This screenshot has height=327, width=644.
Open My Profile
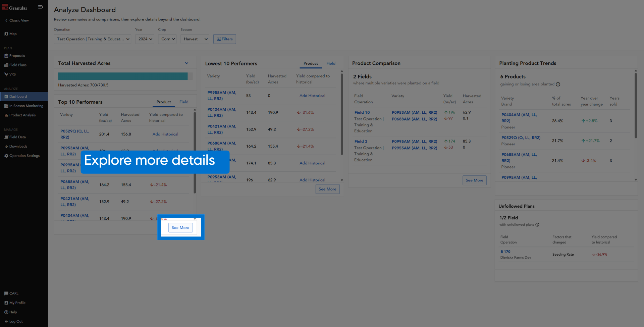(x=15, y=303)
